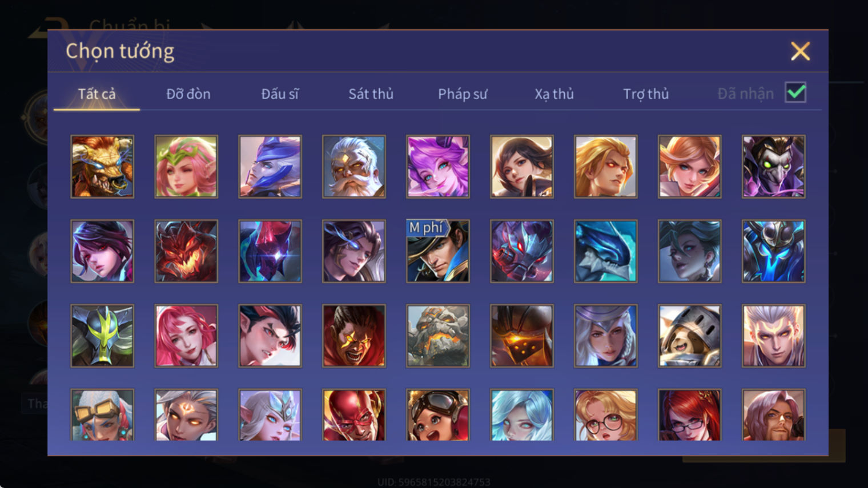Image resolution: width=868 pixels, height=488 pixels.
Task: Open the Trợ thủ tab
Action: [646, 94]
